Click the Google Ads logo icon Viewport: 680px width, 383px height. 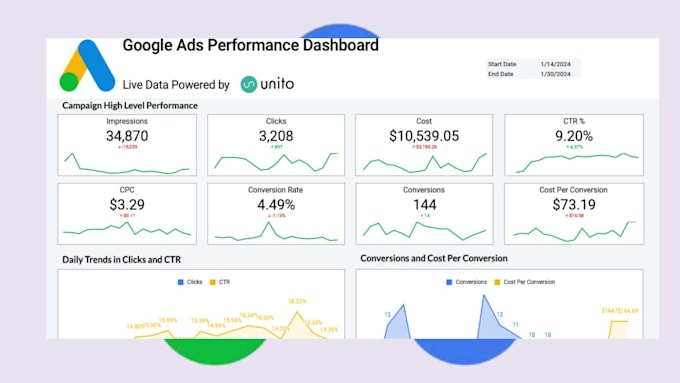click(x=87, y=65)
